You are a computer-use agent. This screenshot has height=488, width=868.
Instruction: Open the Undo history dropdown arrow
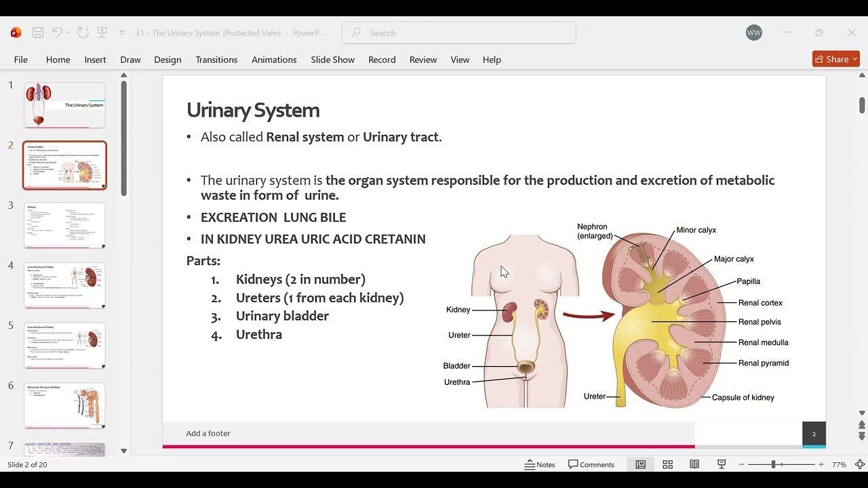point(69,33)
